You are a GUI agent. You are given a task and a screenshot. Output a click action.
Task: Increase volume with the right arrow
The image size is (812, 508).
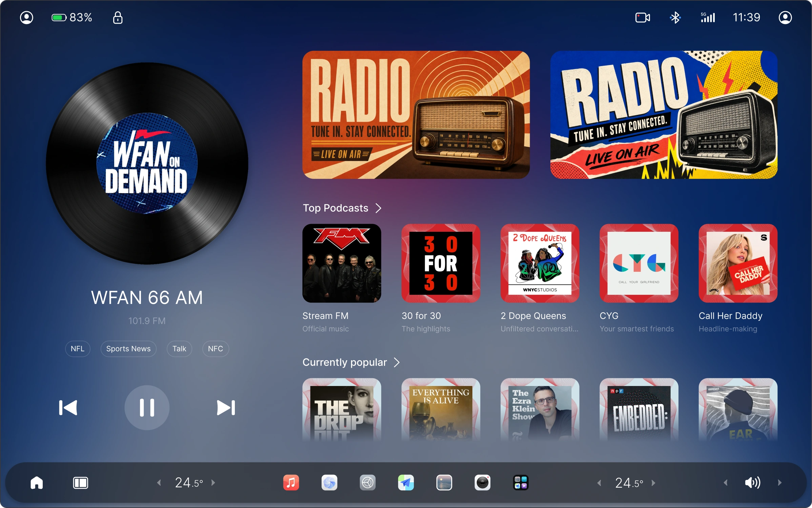tap(779, 483)
